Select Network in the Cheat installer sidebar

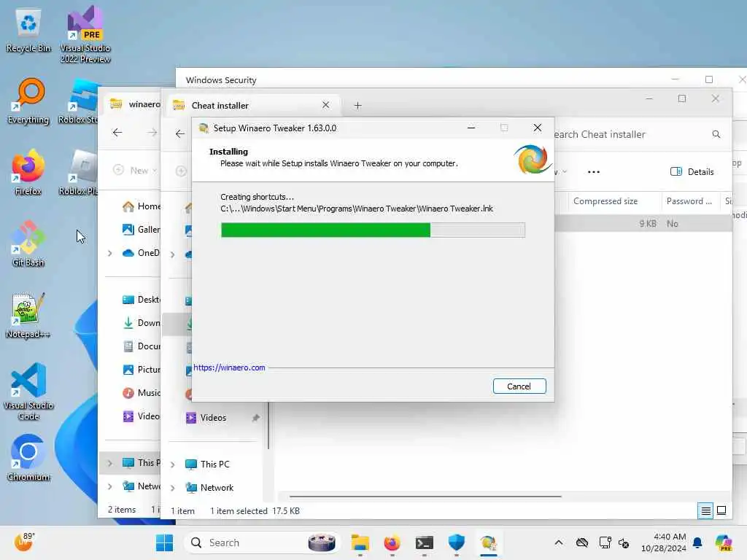tap(209, 488)
